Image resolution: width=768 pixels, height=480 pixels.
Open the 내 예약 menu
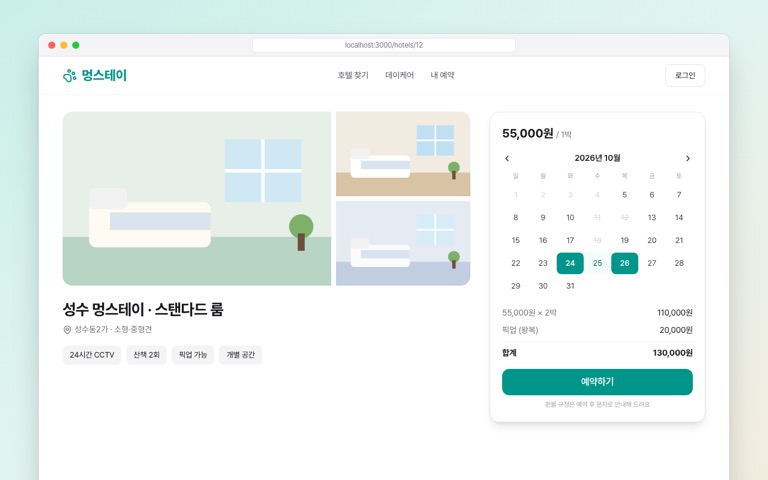point(442,75)
